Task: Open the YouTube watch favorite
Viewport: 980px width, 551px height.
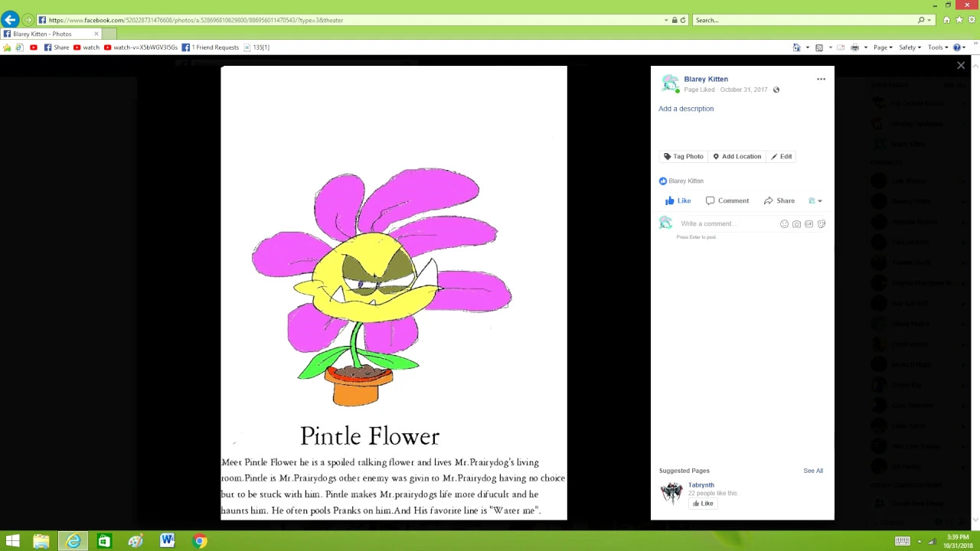Action: [87, 47]
